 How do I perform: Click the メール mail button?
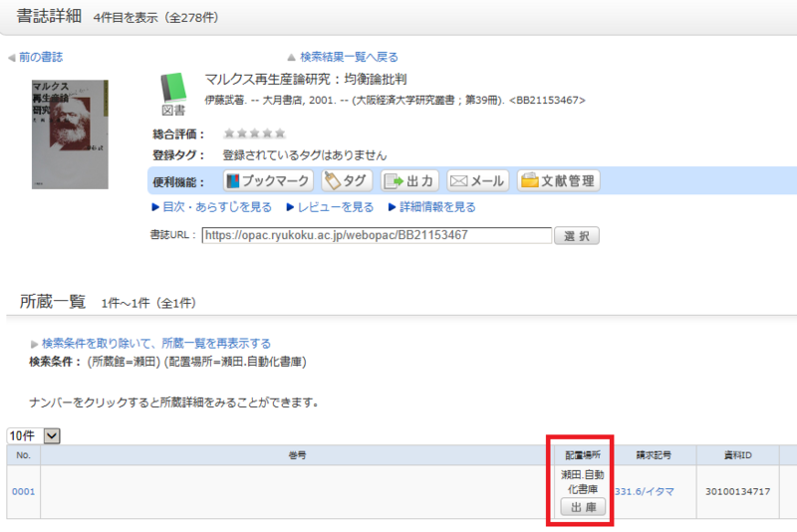coord(478,181)
